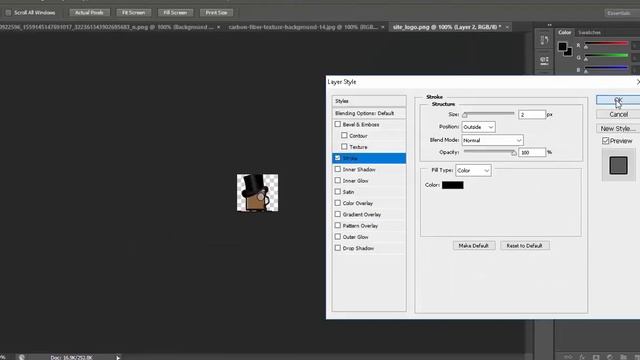
Task: Enable Gradient Overlay checkbox
Action: coord(338,214)
